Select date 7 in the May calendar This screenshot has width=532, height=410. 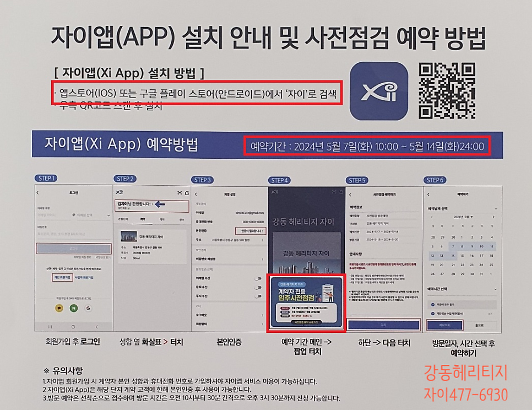(x=453, y=246)
